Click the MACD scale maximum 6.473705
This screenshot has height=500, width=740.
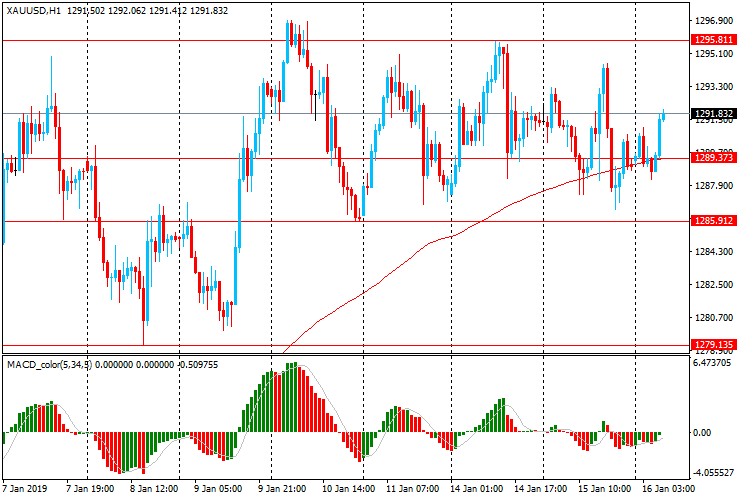pos(712,364)
